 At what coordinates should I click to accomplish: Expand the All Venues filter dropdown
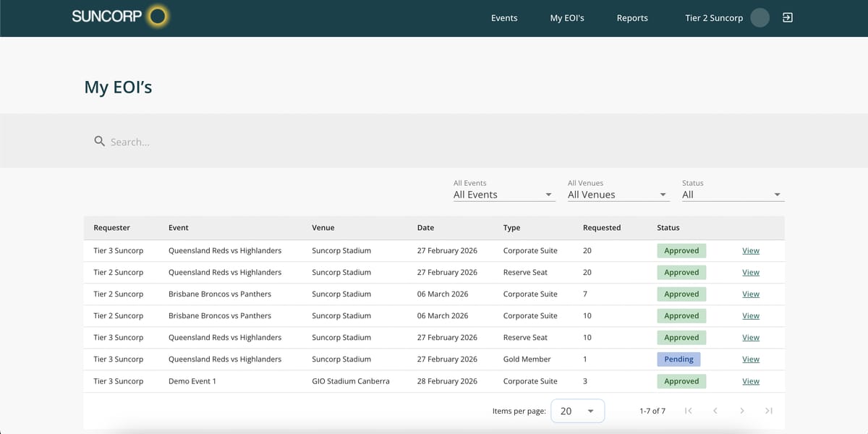pyautogui.click(x=618, y=195)
